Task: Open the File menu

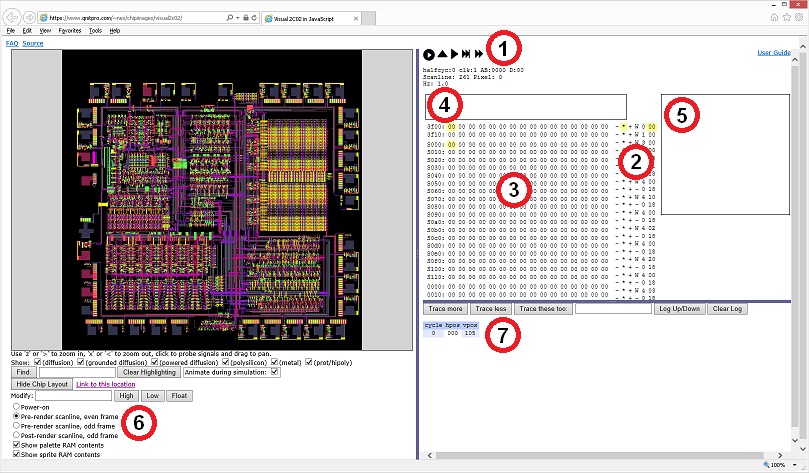Action: click(x=10, y=30)
